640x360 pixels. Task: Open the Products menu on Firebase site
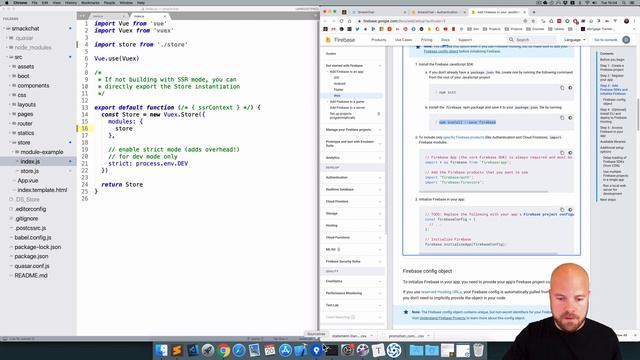(378, 40)
